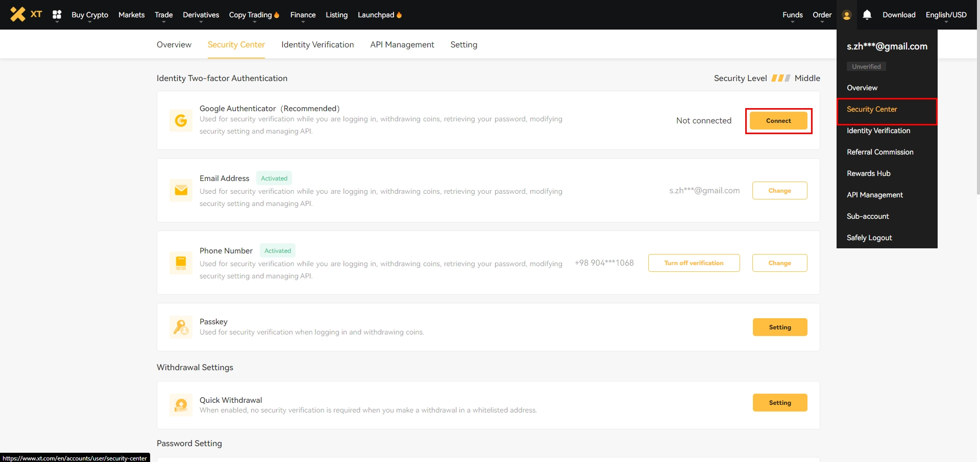Viewport: 980px width, 462px height.
Task: Open Quick Withdrawal Setting button
Action: [780, 403]
